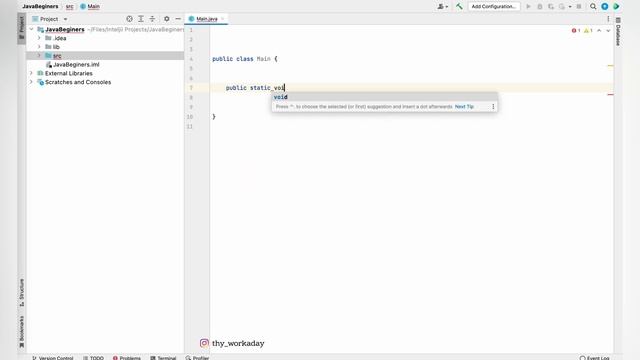Open the Add Configuration selector
Viewport: 640px width, 360px height.
[x=493, y=7]
